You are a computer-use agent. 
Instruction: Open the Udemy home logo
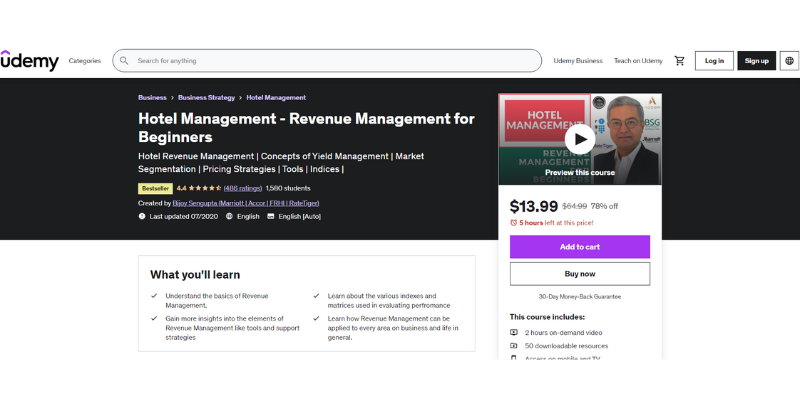click(30, 61)
